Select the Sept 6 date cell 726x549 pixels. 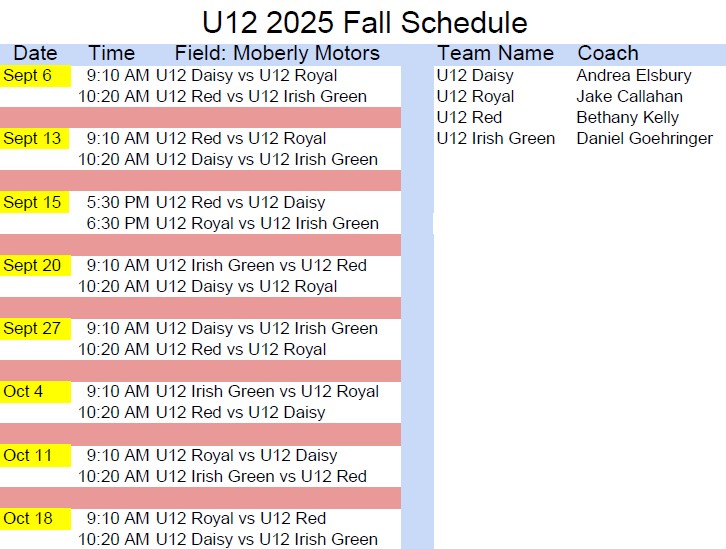[28, 76]
